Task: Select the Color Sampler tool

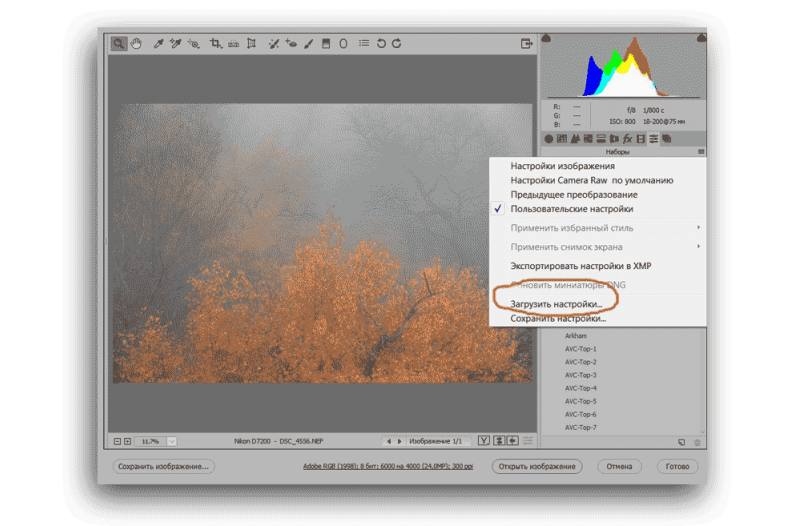Action: [176, 44]
